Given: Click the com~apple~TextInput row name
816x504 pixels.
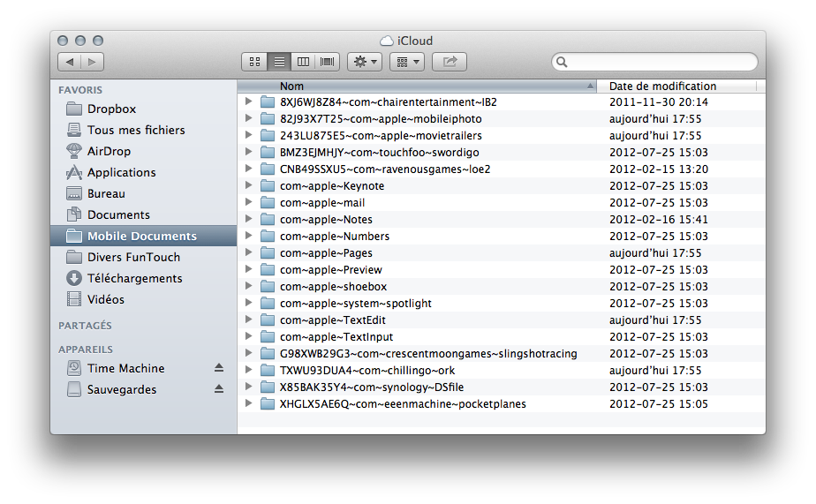Looking at the screenshot, I should 336,337.
